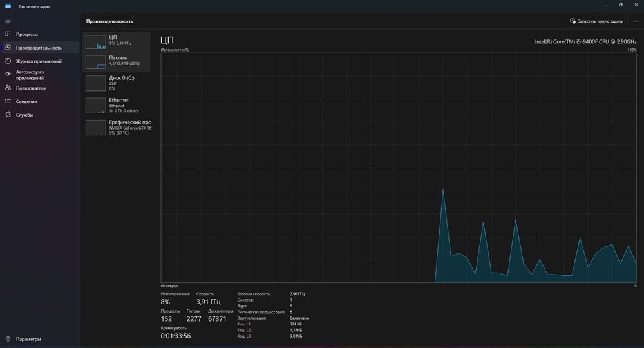Click the main CPU usage graph

[399, 168]
